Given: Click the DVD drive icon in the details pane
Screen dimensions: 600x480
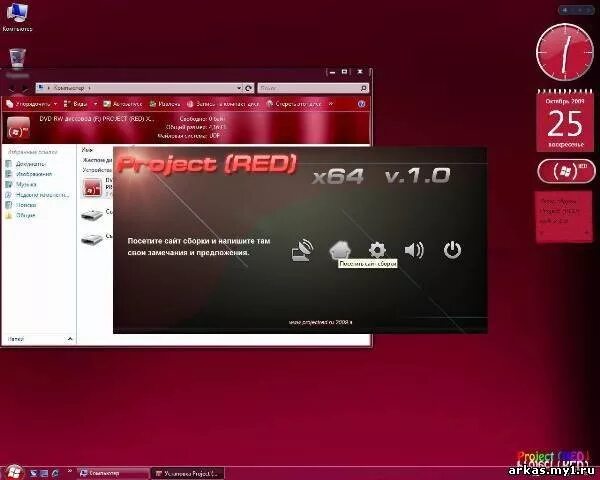Looking at the screenshot, I should coord(18,128).
